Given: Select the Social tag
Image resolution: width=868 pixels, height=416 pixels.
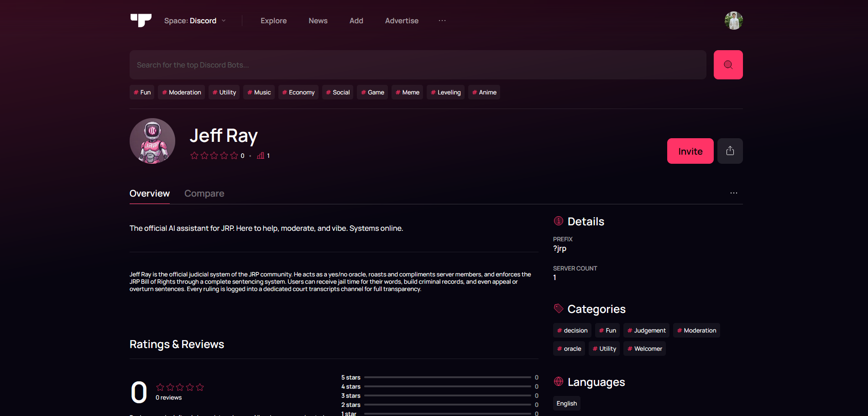Looking at the screenshot, I should click(338, 92).
